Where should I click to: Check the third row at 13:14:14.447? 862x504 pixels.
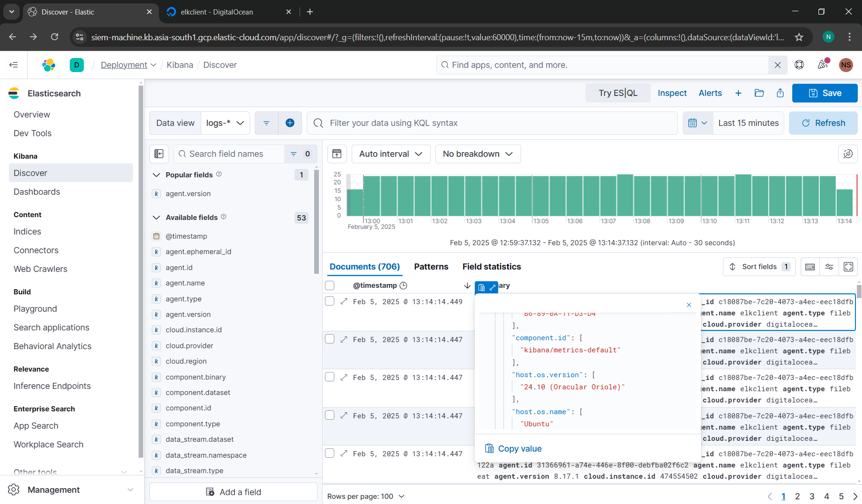coord(330,377)
